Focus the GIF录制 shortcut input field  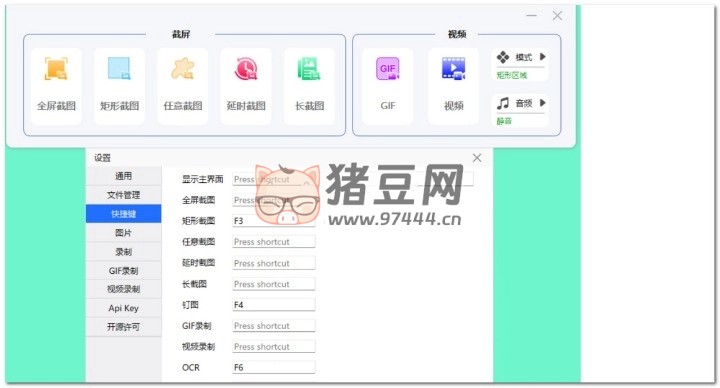pos(274,326)
